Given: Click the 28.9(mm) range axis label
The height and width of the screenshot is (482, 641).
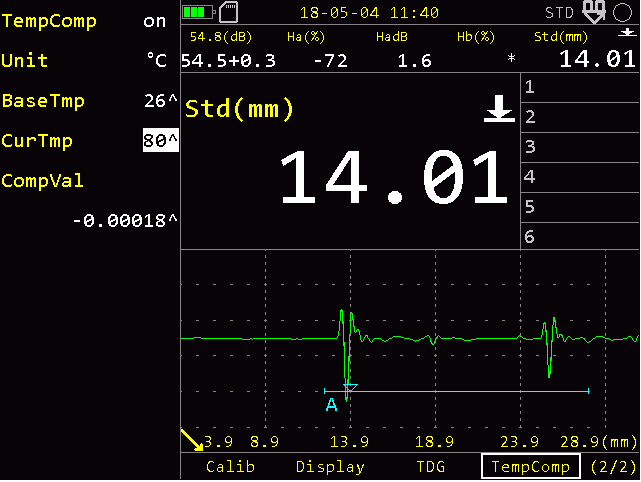Looking at the screenshot, I should point(598,442).
